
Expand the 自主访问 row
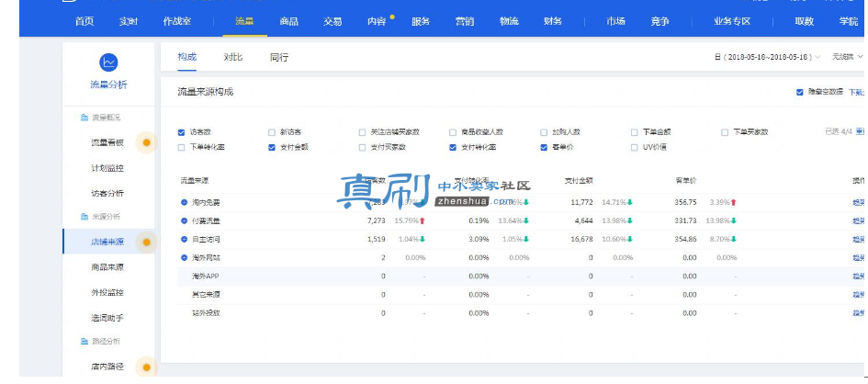click(184, 239)
